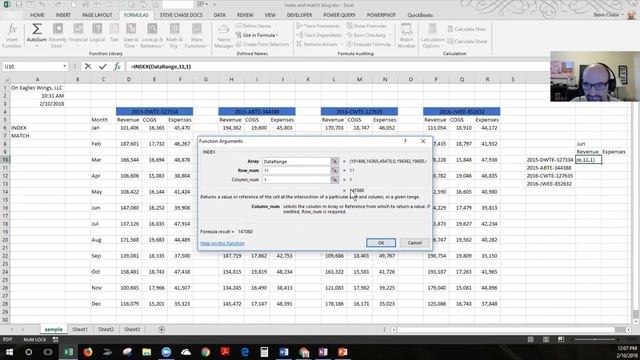This screenshot has height=360, width=640.
Task: Open Lookup & Reference functions
Action: pyautogui.click(x=152, y=35)
